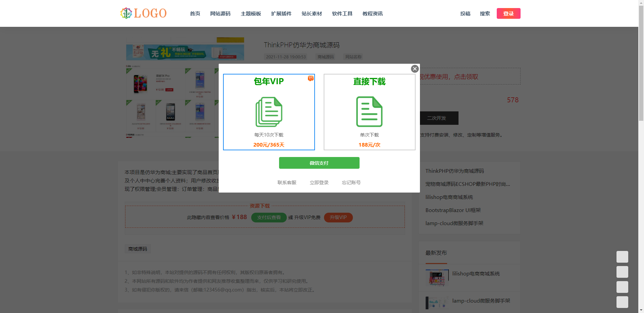Go to 首页 in navigation

(x=195, y=13)
